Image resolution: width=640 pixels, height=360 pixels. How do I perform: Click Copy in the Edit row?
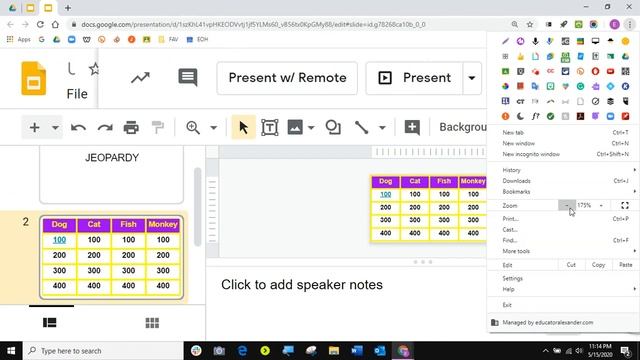(x=598, y=265)
